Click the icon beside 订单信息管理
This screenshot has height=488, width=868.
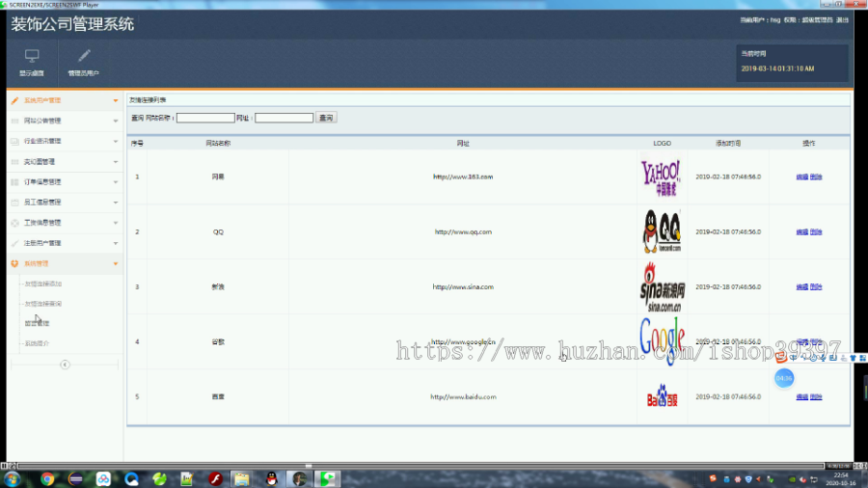[14, 182]
